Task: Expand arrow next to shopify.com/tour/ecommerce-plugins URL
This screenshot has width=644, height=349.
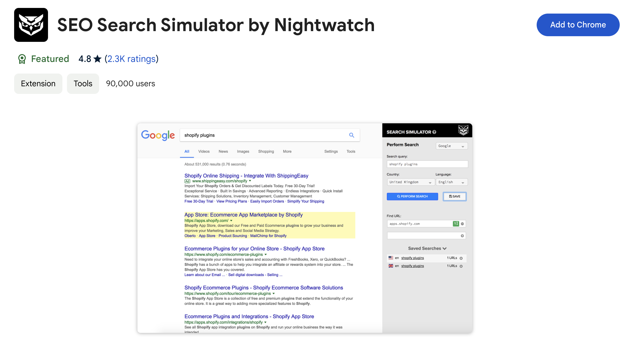Action: point(274,294)
